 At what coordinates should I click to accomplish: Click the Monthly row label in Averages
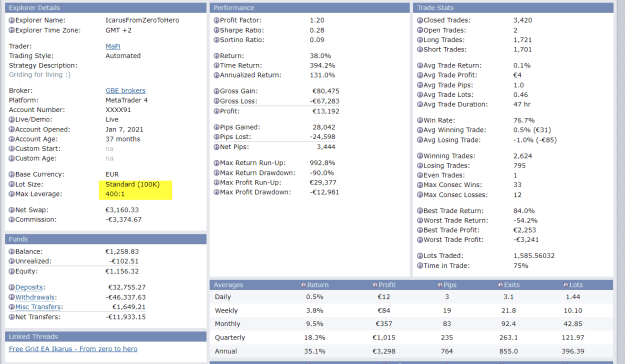227,324
